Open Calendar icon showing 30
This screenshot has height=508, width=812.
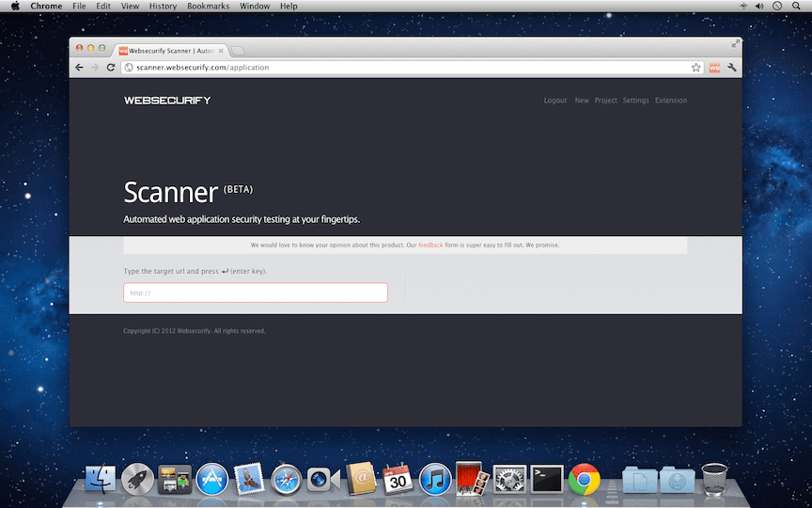398,479
